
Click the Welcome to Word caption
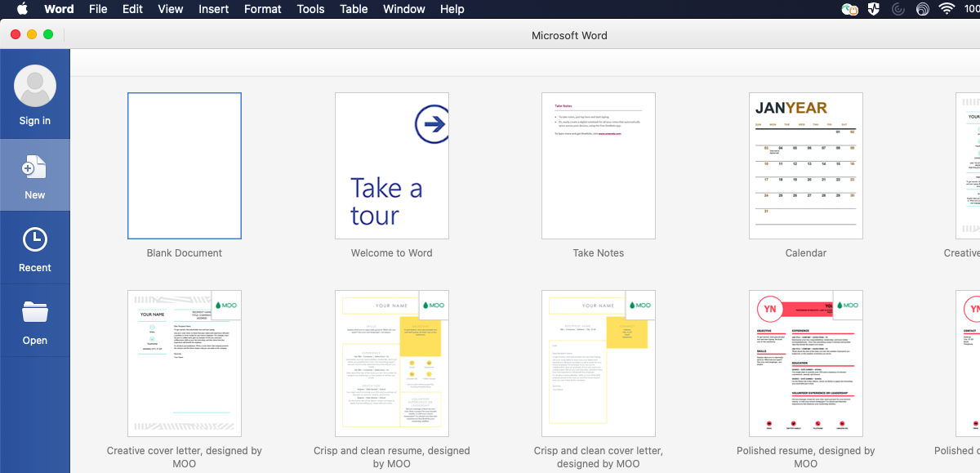tap(392, 253)
